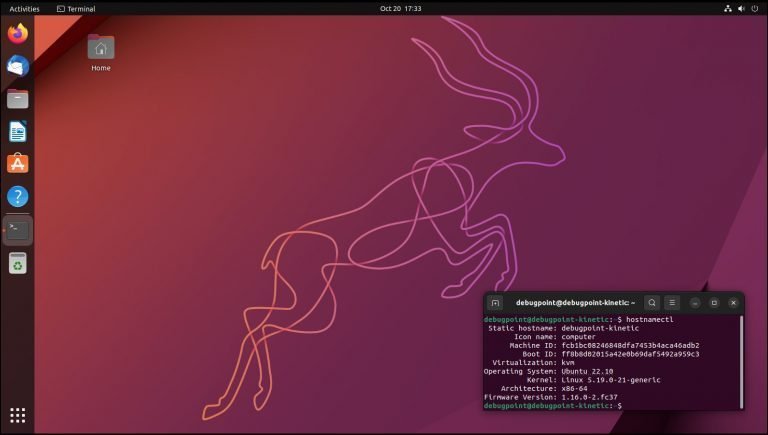Open the Trash dock icon

(18, 263)
